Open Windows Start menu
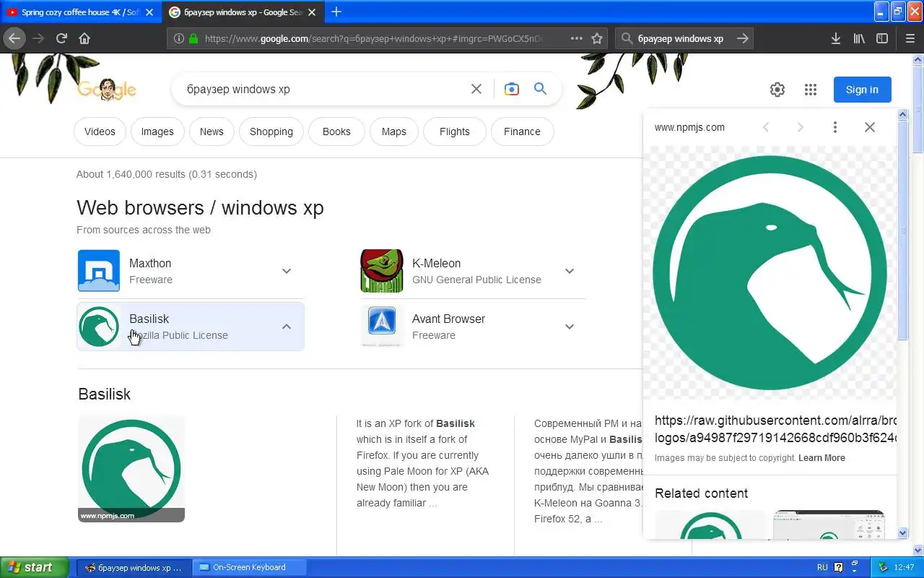Screen dimensions: 924x578 pos(34,567)
